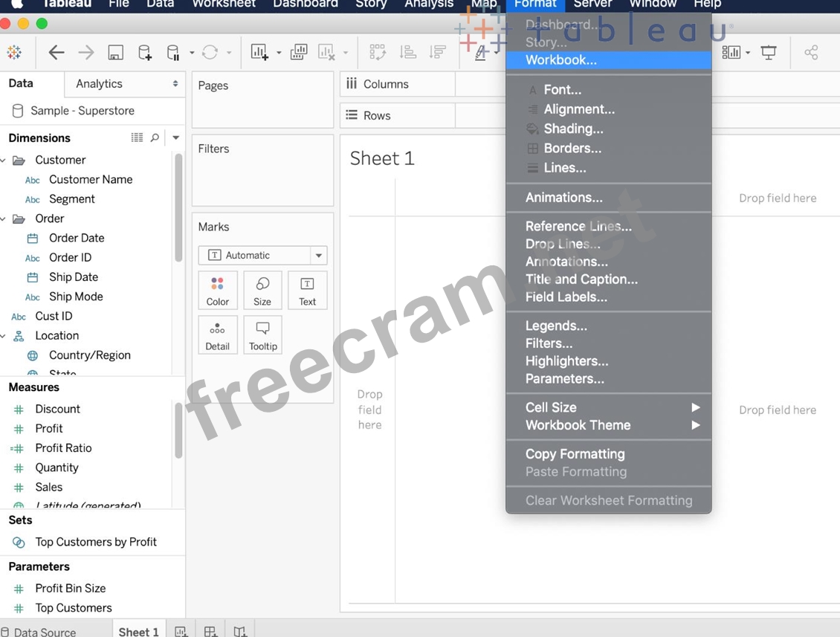Viewport: 840px width, 637px height.
Task: Click the swap rows and columns icon
Action: click(x=378, y=52)
